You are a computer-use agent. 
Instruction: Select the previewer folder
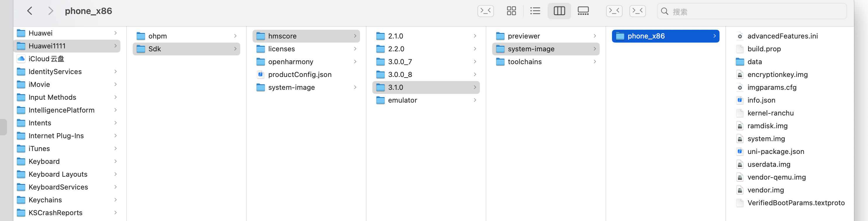point(524,36)
